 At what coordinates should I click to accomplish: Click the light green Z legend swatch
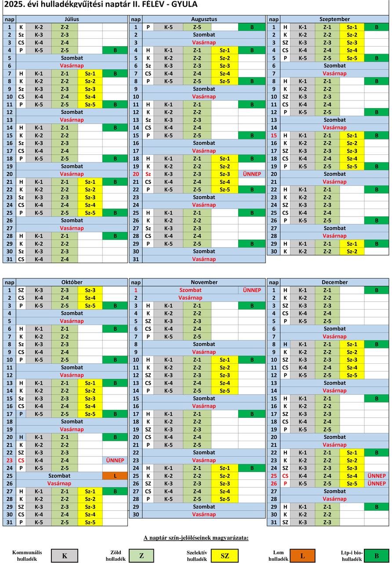pyautogui.click(x=141, y=556)
